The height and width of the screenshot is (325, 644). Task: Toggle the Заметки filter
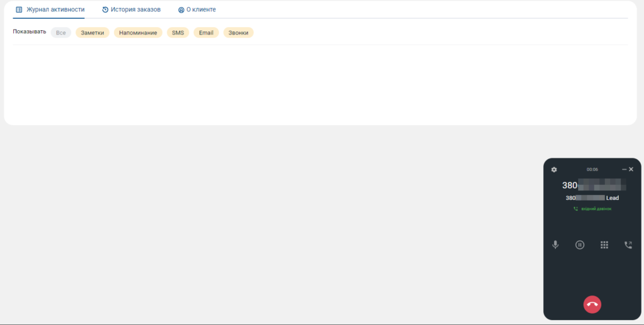tap(92, 33)
